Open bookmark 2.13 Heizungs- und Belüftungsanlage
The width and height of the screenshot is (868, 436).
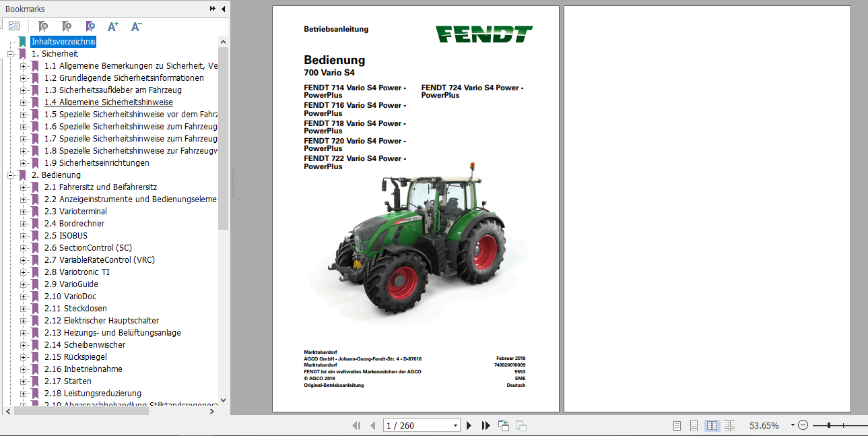pyautogui.click(x=112, y=333)
